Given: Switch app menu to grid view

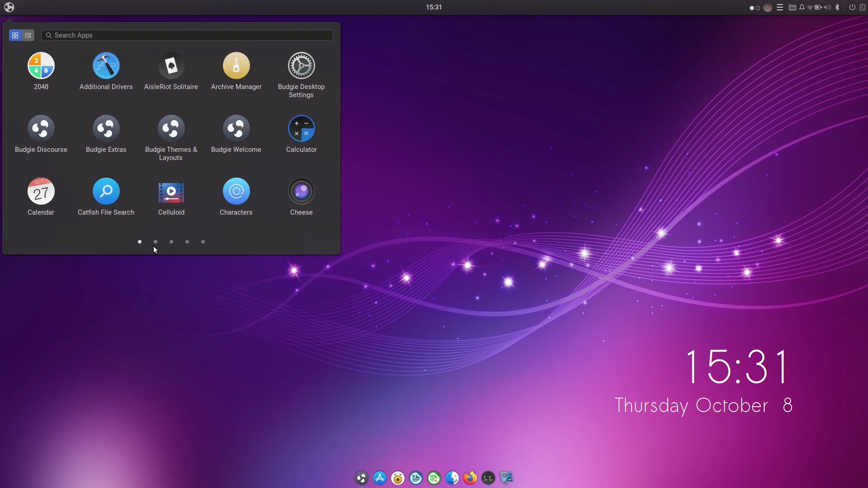Looking at the screenshot, I should click(x=15, y=35).
